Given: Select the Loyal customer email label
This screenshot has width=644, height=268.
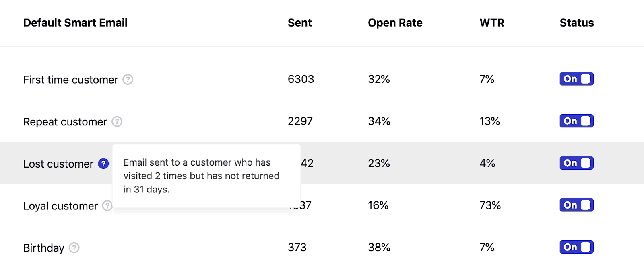Looking at the screenshot, I should (x=60, y=206).
